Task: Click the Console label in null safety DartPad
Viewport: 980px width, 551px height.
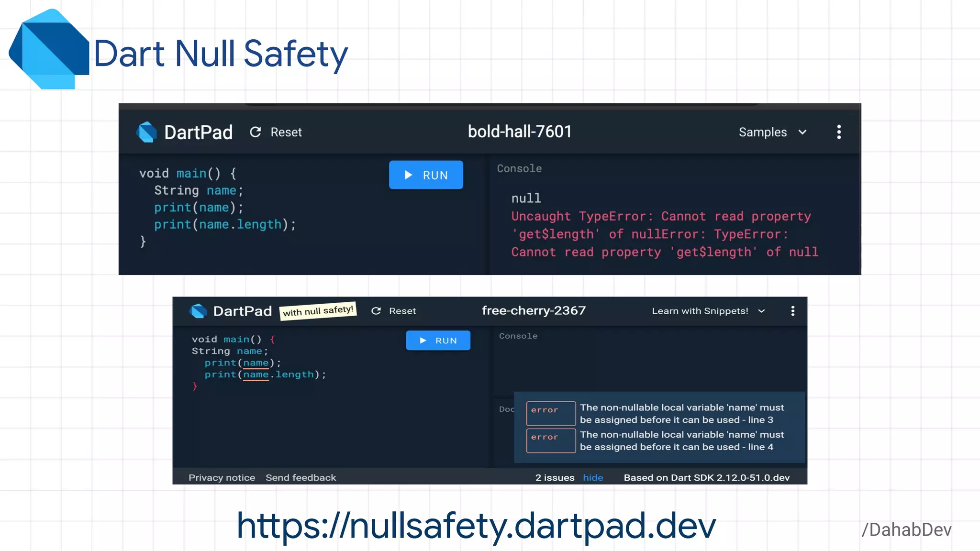Action: tap(518, 336)
